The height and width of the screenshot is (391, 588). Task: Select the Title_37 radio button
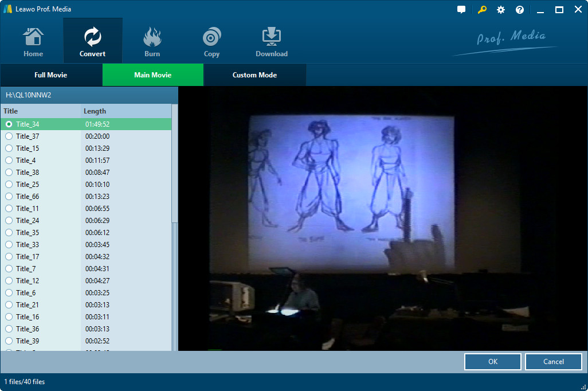pos(9,136)
